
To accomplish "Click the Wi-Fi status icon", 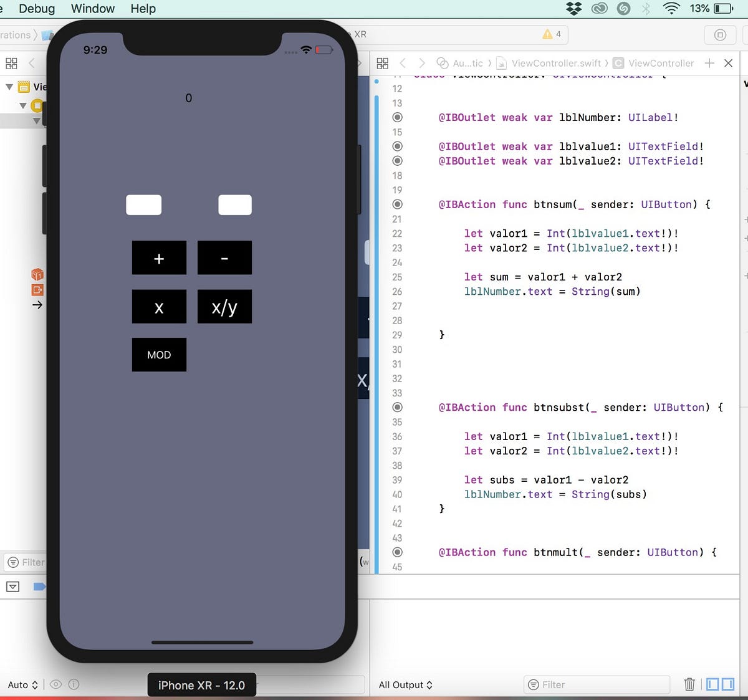I will pos(671,9).
